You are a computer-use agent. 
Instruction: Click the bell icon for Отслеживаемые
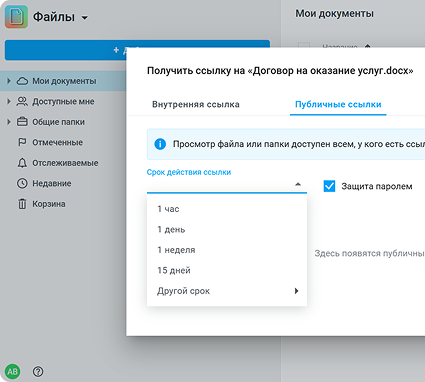click(x=22, y=163)
